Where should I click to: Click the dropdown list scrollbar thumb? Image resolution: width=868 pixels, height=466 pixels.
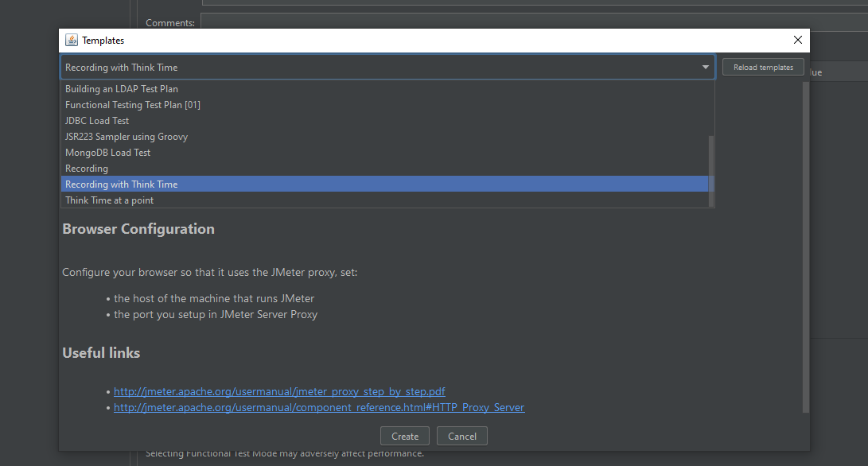(x=711, y=171)
